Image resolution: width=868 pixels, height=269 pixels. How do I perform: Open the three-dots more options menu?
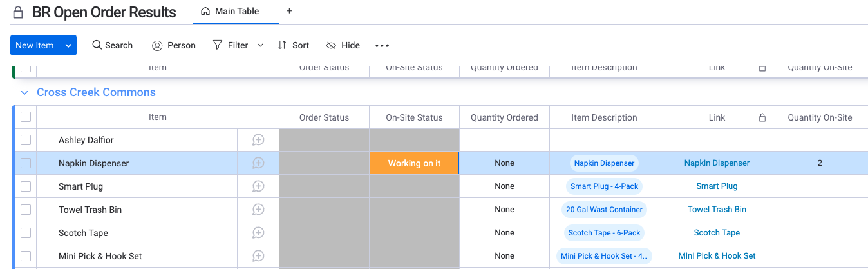coord(382,45)
